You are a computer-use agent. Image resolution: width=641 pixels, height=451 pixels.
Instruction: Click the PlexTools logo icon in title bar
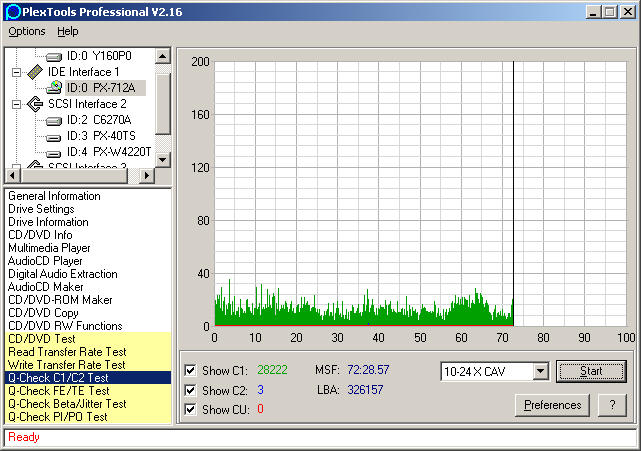pyautogui.click(x=13, y=12)
